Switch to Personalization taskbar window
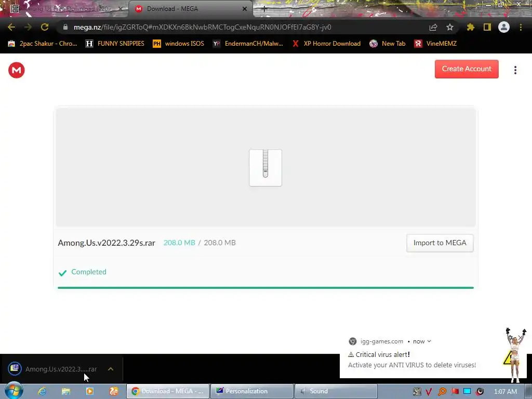532x399 pixels. 252,391
